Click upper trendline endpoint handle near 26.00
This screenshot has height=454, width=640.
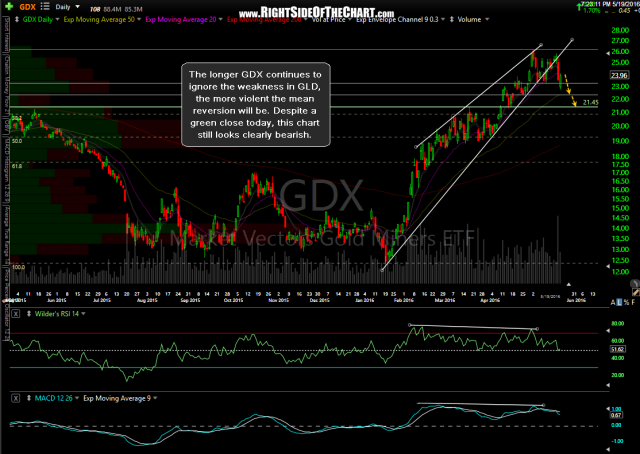[541, 45]
